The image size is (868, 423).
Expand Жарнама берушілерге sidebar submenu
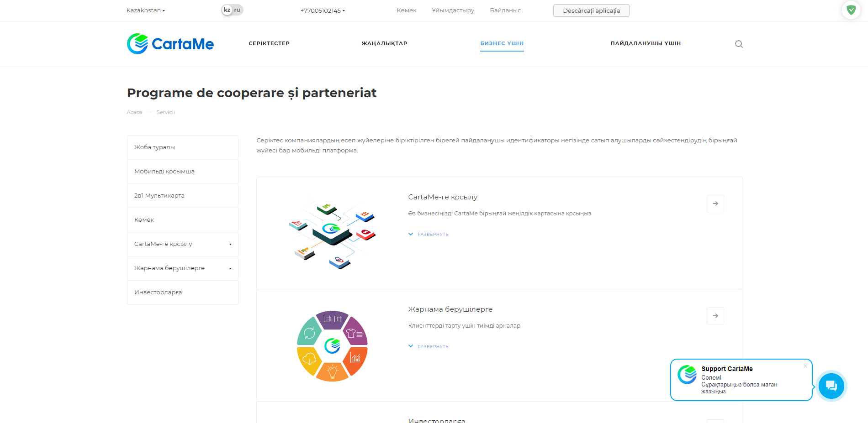pyautogui.click(x=230, y=268)
